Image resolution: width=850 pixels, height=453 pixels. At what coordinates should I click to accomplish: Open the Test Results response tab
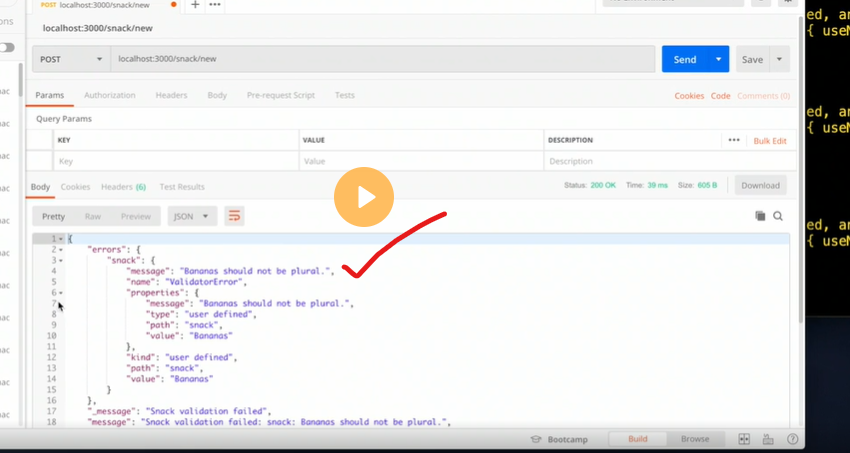click(181, 187)
